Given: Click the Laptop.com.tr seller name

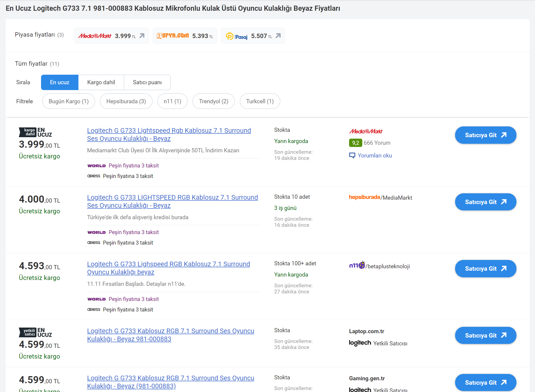Looking at the screenshot, I should [366, 331].
